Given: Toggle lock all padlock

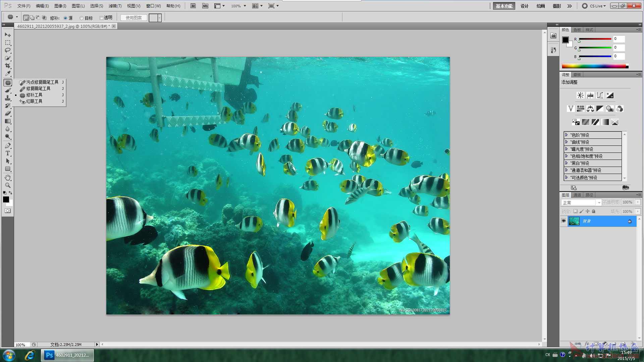Looking at the screenshot, I should click(x=594, y=212).
